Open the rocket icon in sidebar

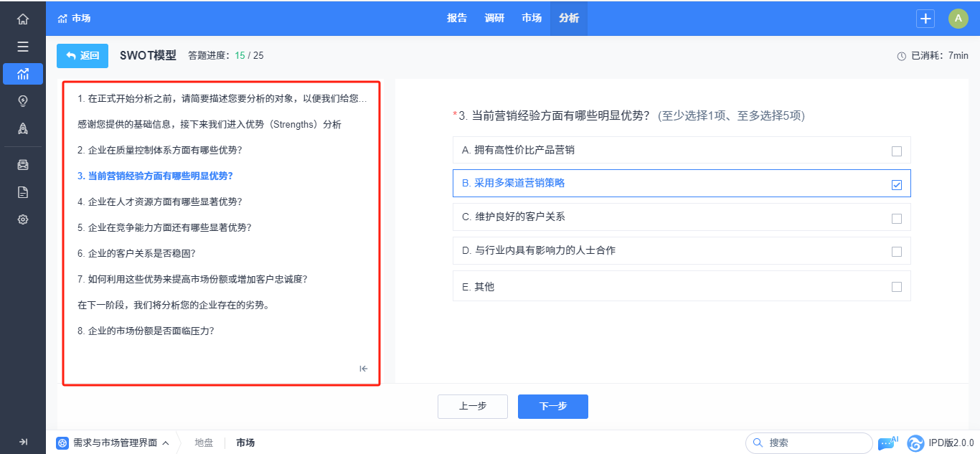(x=23, y=128)
